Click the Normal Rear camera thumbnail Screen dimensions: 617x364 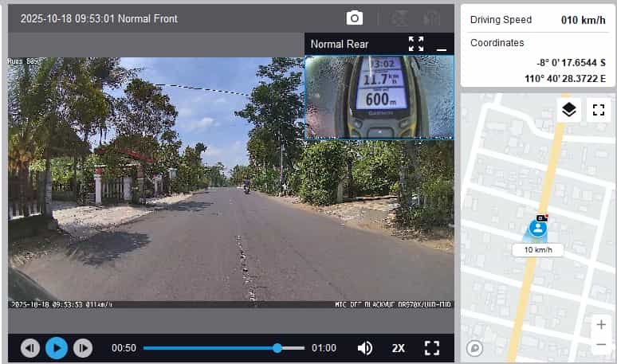(x=379, y=96)
